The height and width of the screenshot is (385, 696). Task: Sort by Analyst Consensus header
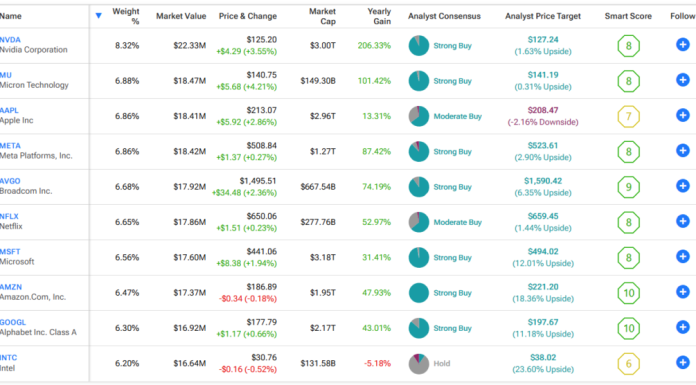pos(444,16)
